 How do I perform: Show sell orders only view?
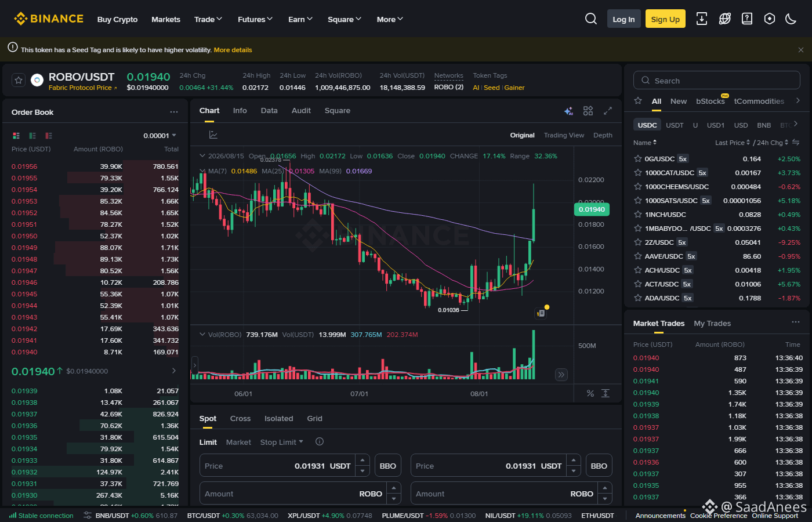[x=49, y=136]
